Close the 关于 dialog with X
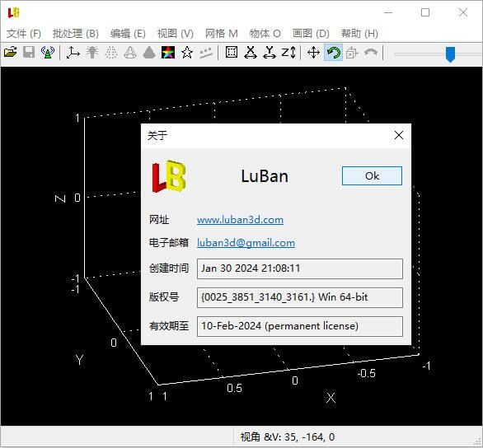Viewport: 483px width, 448px height. pos(399,135)
